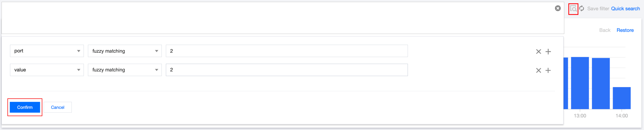Click the Back link
Image resolution: width=644 pixels, height=130 pixels.
(605, 30)
